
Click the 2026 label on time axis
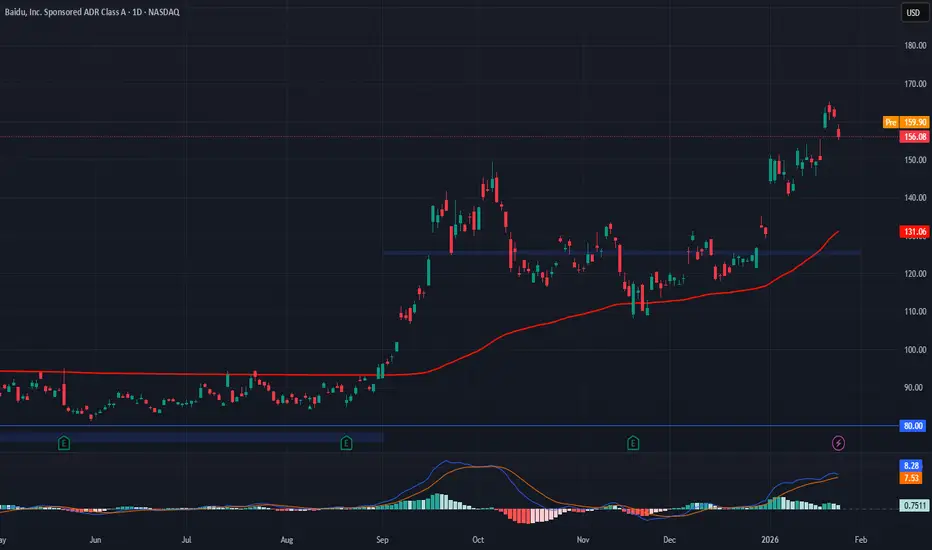coord(770,540)
